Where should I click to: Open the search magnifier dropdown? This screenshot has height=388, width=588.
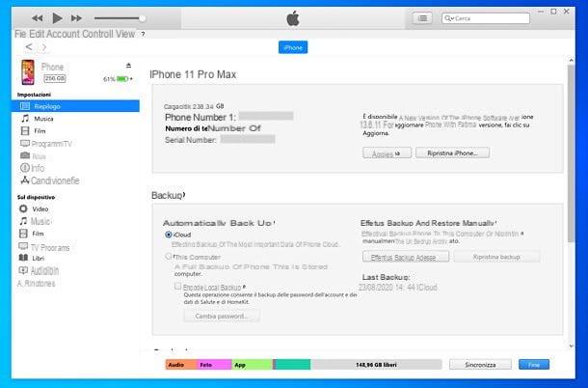[449, 18]
